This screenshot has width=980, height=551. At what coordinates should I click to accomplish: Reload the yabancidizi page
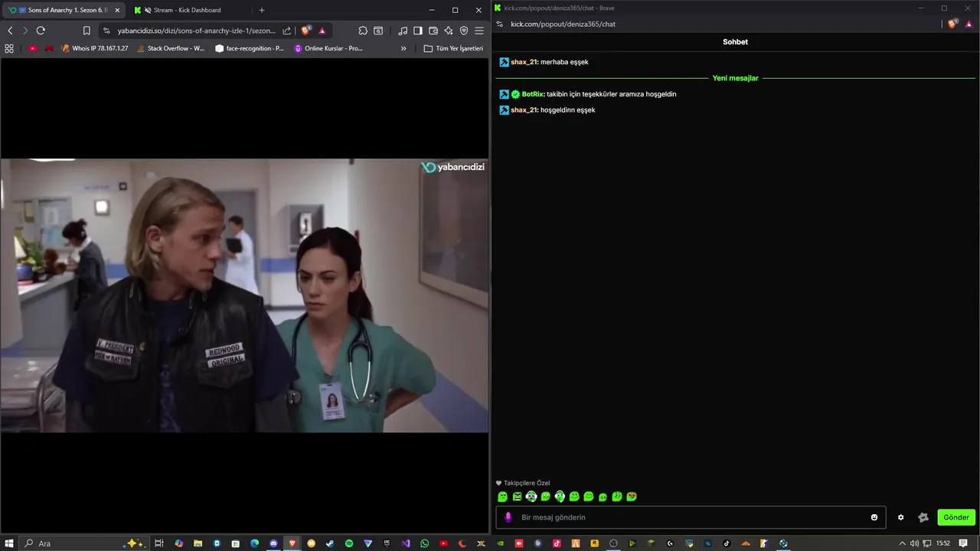[41, 31]
